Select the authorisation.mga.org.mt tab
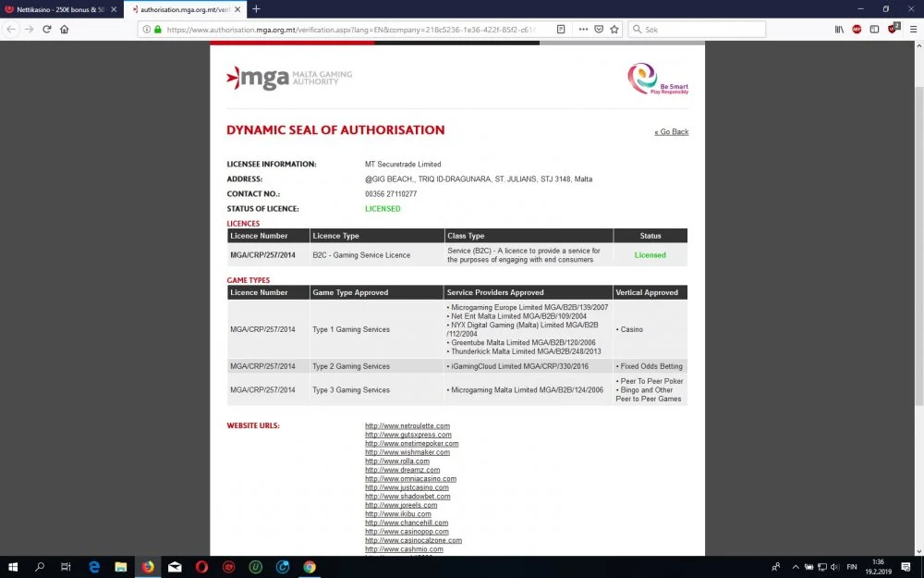 click(x=185, y=9)
